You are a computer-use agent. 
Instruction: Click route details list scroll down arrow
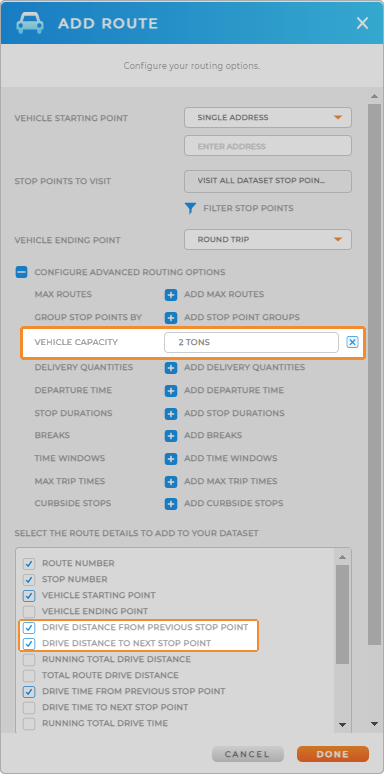342,725
